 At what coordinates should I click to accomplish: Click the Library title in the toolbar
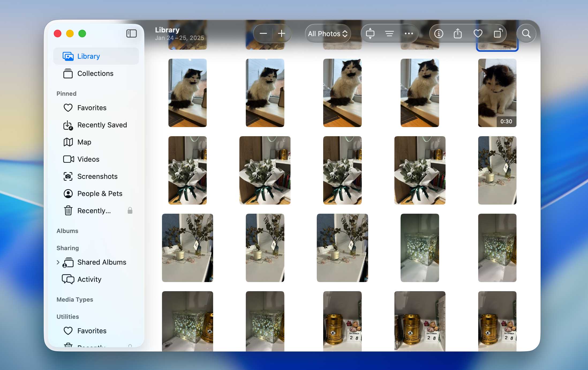click(167, 30)
